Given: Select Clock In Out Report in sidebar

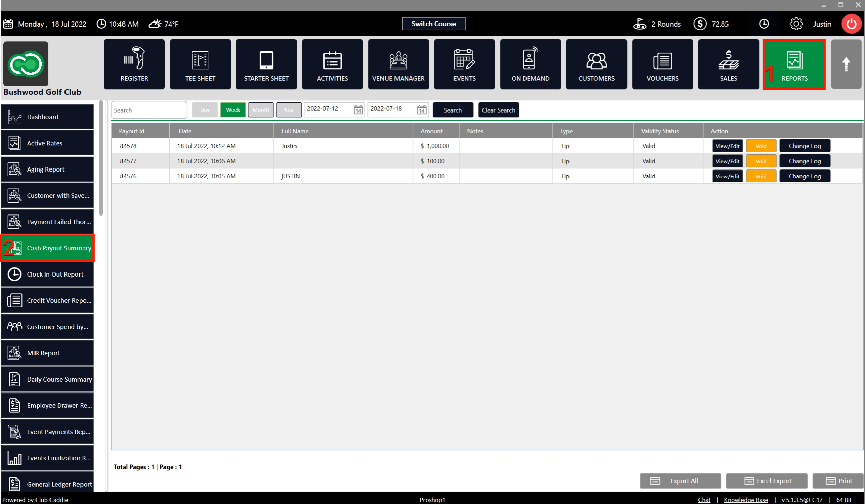Looking at the screenshot, I should pyautogui.click(x=48, y=274).
